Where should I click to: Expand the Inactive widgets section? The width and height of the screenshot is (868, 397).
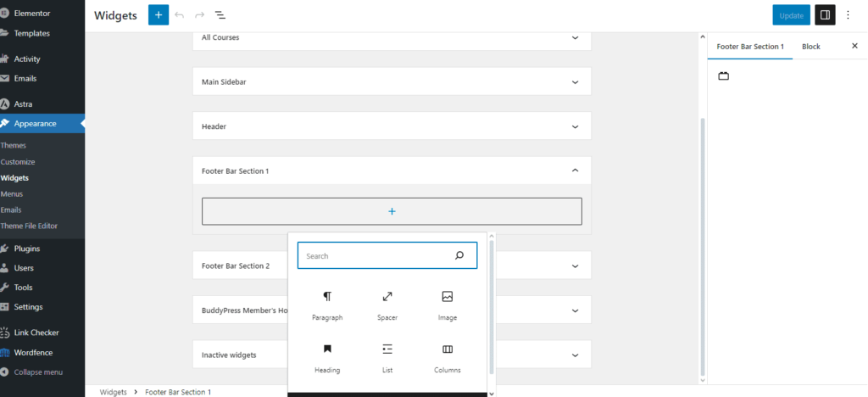click(x=575, y=355)
